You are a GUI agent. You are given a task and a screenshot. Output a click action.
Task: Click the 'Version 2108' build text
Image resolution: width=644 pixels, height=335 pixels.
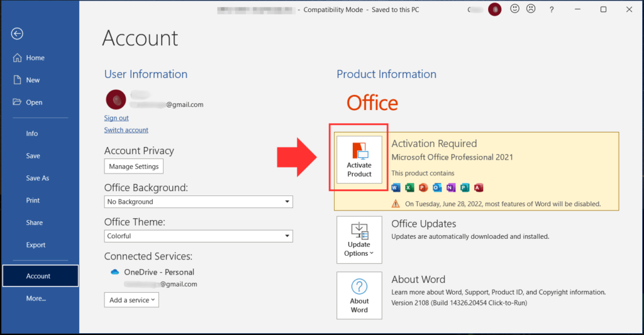[x=459, y=303]
